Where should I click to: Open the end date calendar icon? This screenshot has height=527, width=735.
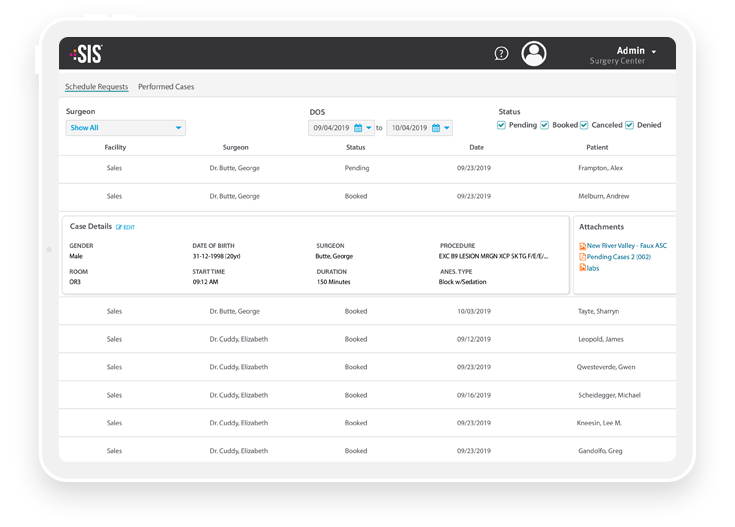click(x=436, y=128)
